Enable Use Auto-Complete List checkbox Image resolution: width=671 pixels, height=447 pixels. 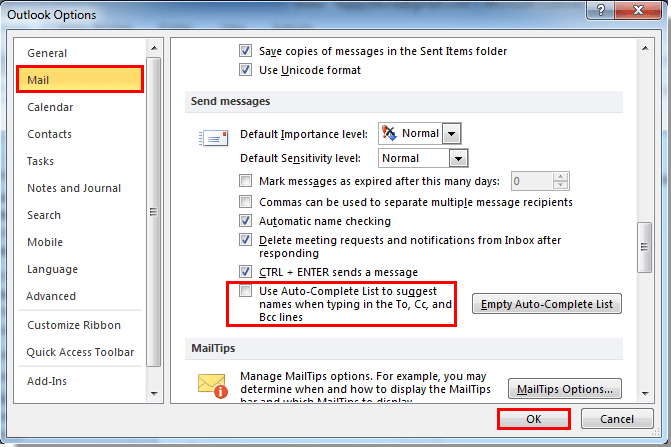click(245, 291)
